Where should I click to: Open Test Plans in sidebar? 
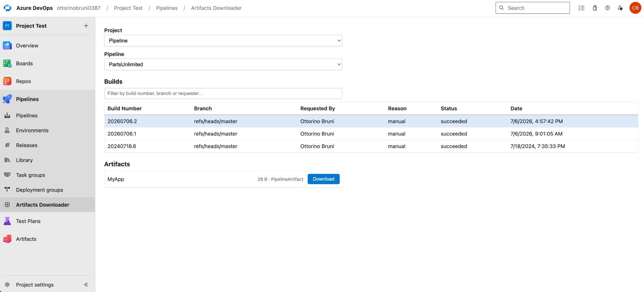(x=28, y=221)
